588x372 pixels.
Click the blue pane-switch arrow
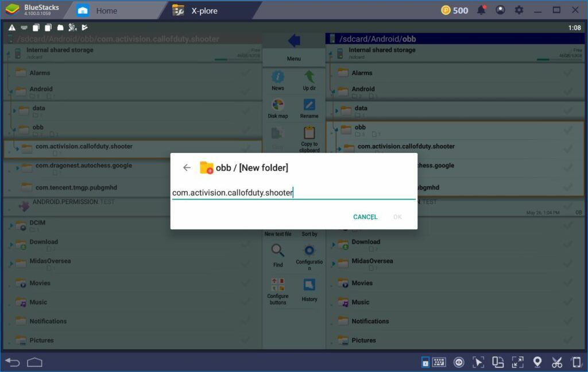(x=294, y=40)
